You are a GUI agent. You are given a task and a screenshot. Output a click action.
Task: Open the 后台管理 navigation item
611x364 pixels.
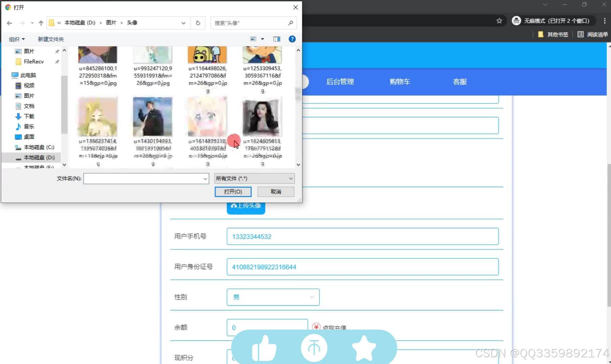tap(340, 82)
